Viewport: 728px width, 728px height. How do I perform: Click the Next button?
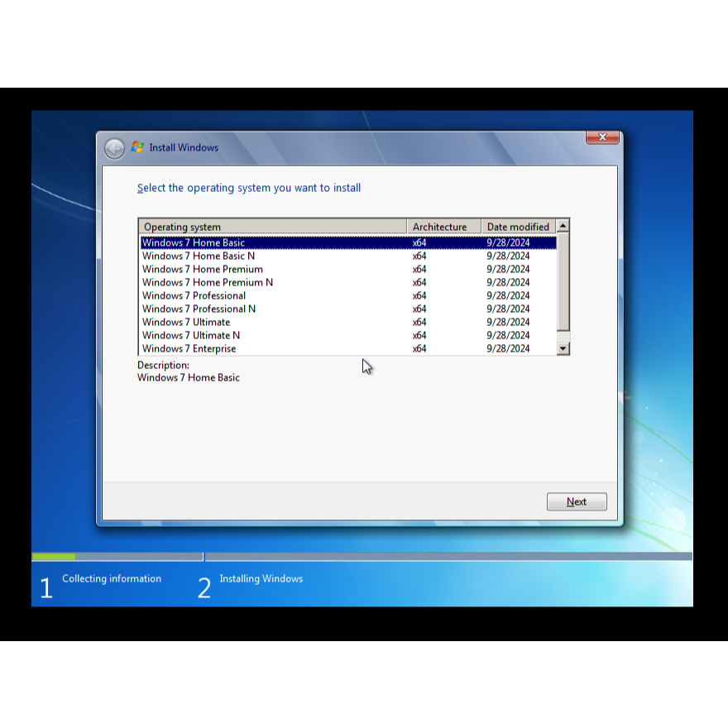577,501
